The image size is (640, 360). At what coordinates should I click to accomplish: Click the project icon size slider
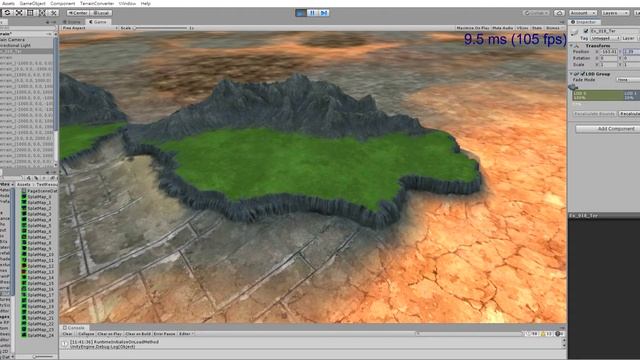coord(44,357)
